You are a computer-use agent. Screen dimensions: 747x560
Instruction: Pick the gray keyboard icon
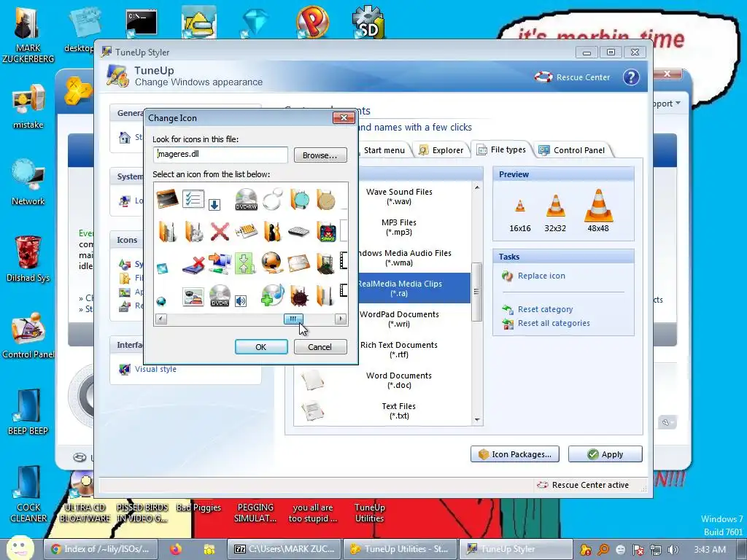298,232
